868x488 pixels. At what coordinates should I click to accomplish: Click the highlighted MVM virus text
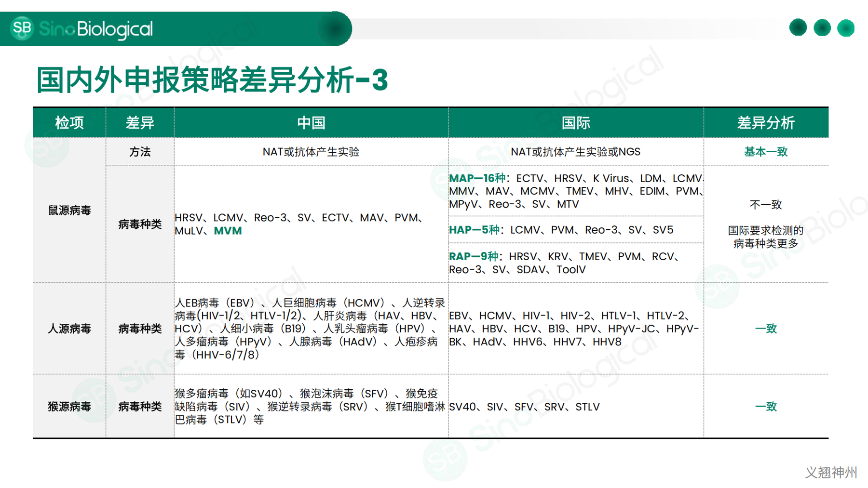[228, 231]
